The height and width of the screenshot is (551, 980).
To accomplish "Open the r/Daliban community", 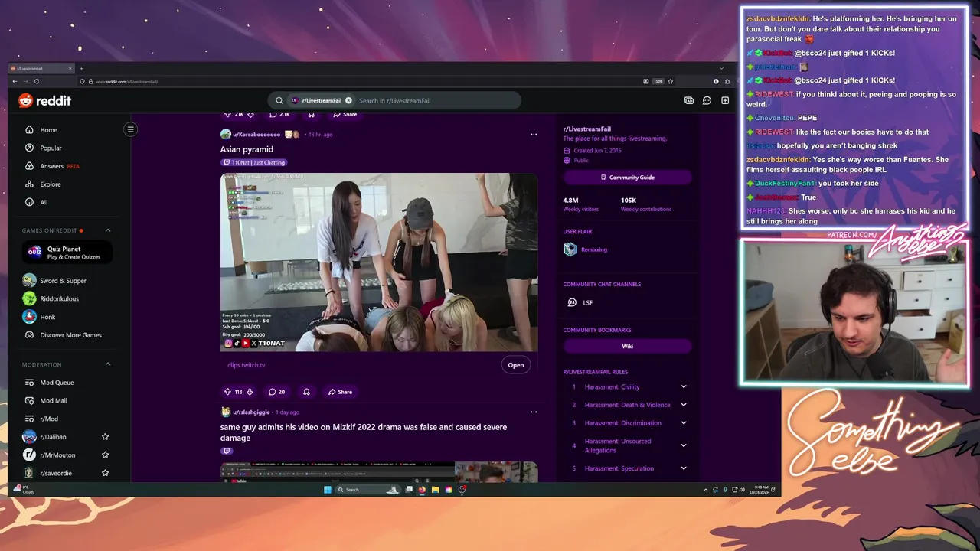I will tap(53, 437).
